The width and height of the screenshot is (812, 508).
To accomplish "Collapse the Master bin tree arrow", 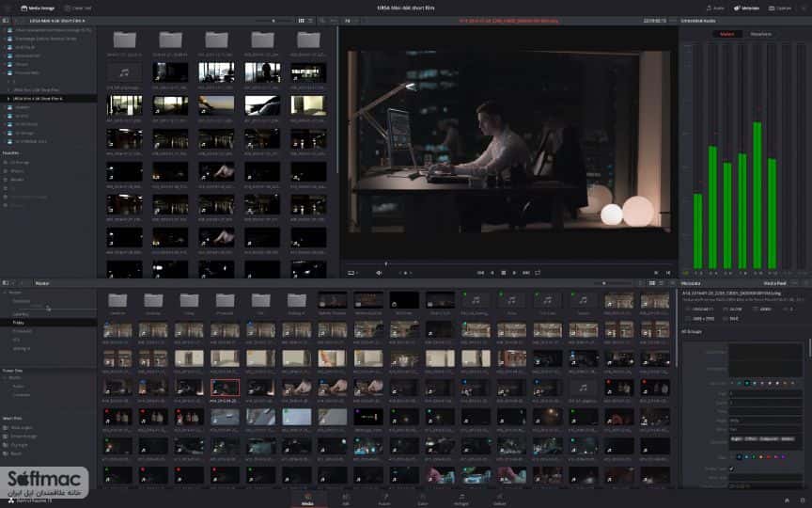I will point(6,293).
